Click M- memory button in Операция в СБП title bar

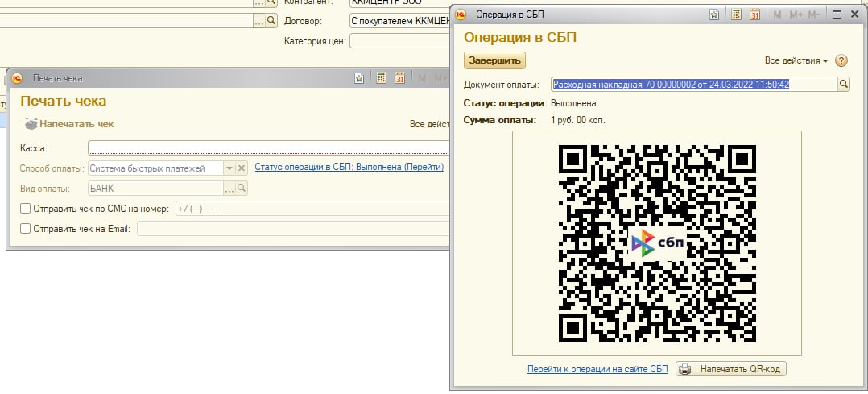tap(814, 15)
